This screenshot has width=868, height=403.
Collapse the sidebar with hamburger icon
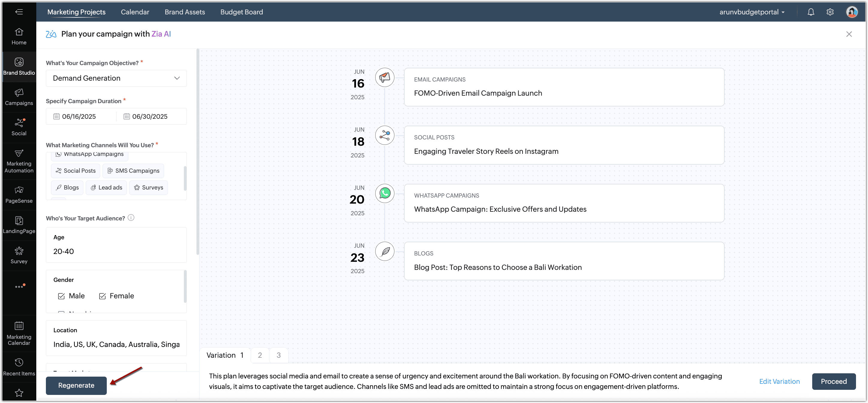pos(19,12)
